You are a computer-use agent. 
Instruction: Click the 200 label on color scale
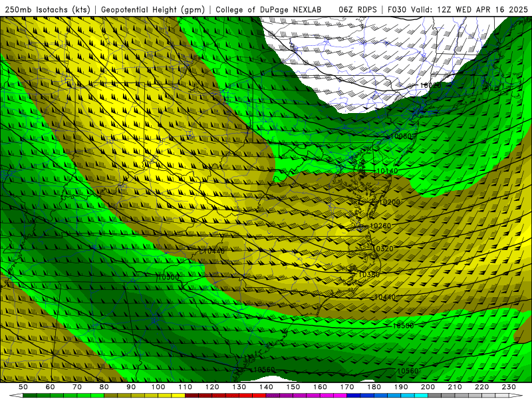(x=428, y=387)
